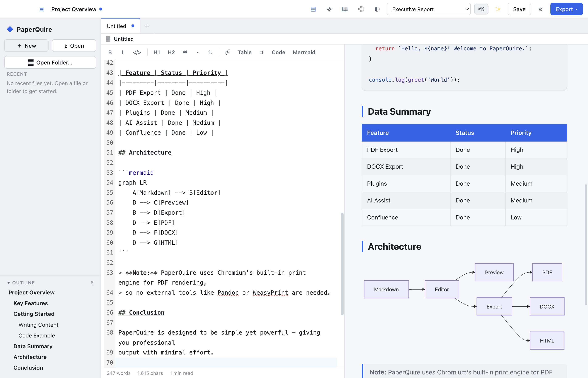The image size is (588, 378).
Task: Click the editor pane vertical scrollbar
Action: tap(342, 264)
